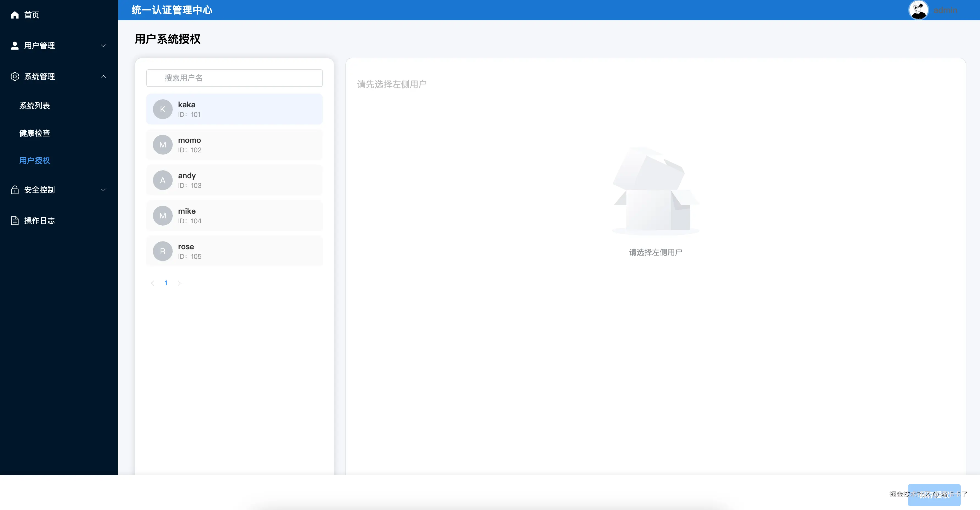Go to next page arrow
980x510 pixels.
[179, 283]
